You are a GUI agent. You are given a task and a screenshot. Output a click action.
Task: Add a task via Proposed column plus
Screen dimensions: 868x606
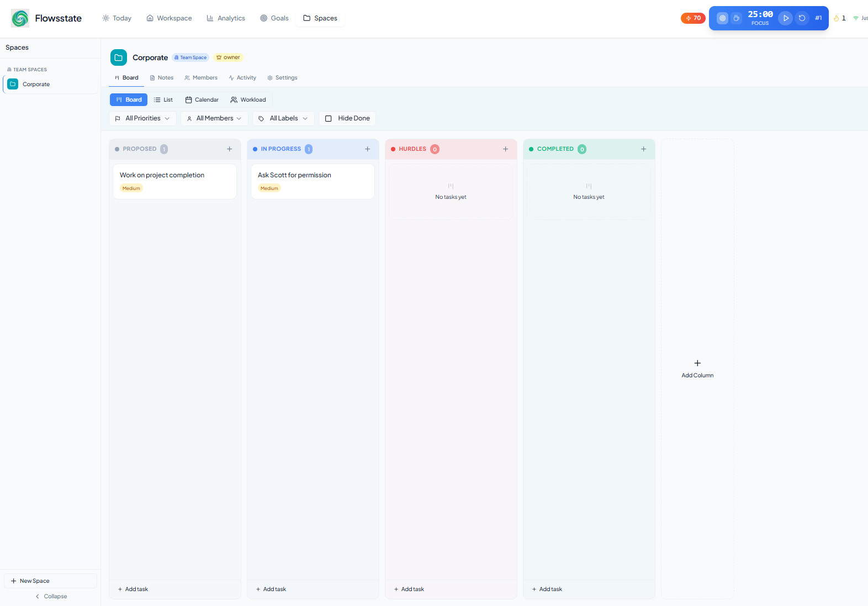coord(230,149)
